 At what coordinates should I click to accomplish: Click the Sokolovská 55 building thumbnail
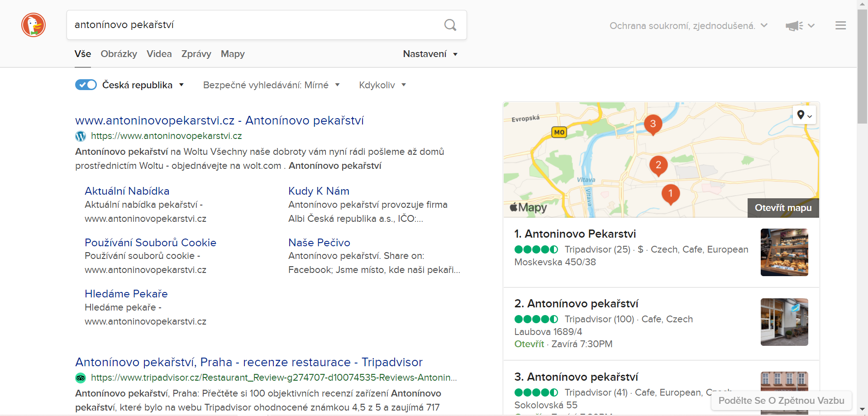pyautogui.click(x=784, y=393)
